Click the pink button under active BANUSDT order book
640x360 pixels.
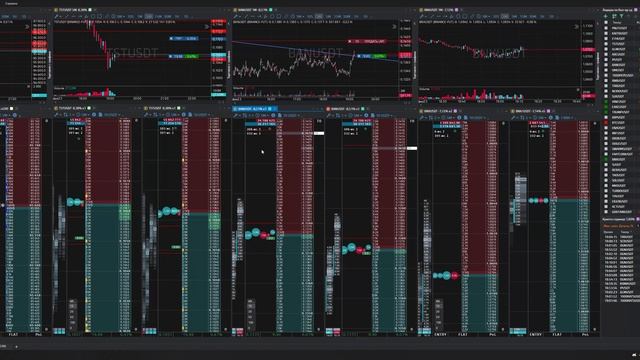tap(240, 332)
